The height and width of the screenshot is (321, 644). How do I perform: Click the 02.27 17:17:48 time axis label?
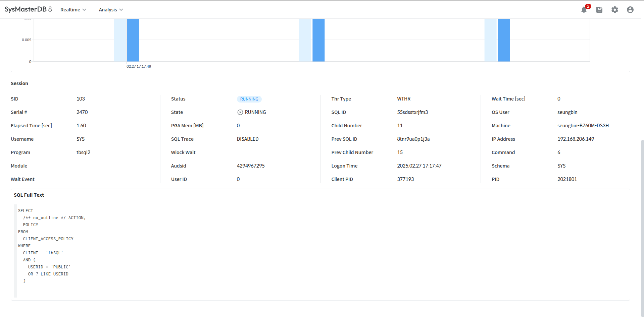[x=139, y=66]
